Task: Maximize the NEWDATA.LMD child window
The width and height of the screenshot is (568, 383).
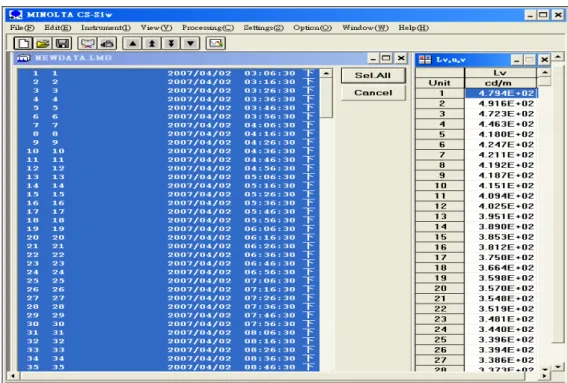Action: point(387,58)
